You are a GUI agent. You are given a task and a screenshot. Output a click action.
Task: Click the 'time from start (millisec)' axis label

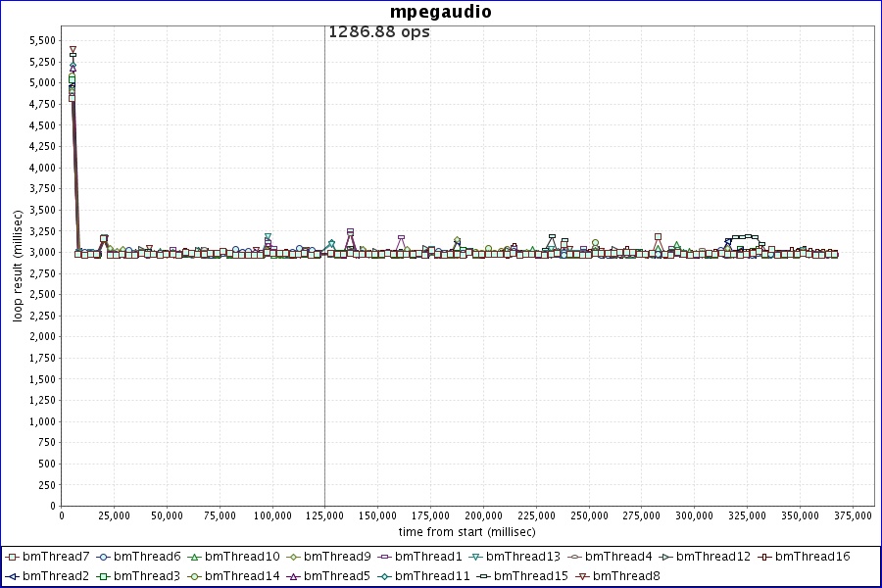(466, 531)
